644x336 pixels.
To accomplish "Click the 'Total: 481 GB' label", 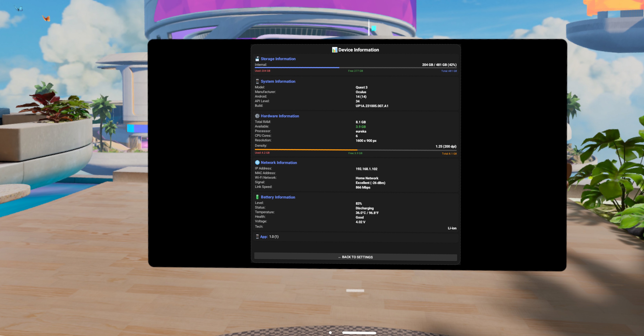I will pos(449,71).
